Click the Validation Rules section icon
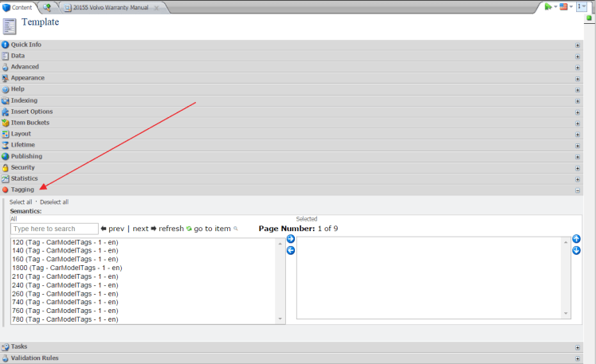The width and height of the screenshot is (596, 364). tap(5, 358)
